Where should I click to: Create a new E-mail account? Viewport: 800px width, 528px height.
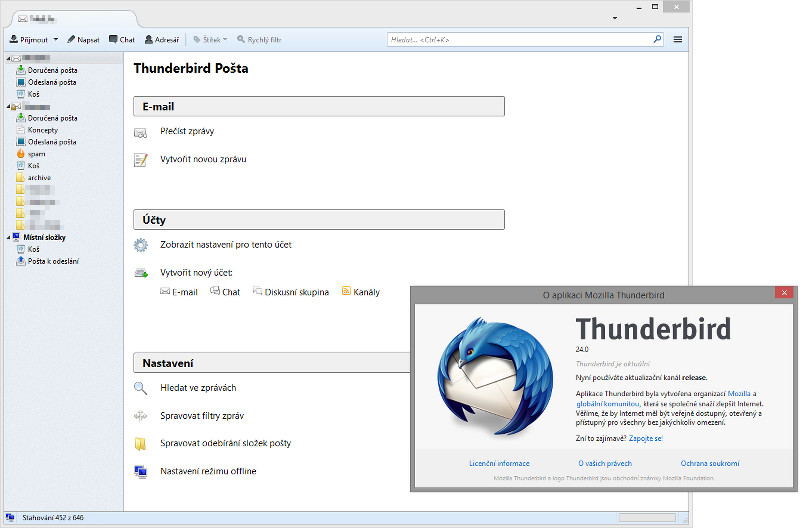[x=179, y=292]
